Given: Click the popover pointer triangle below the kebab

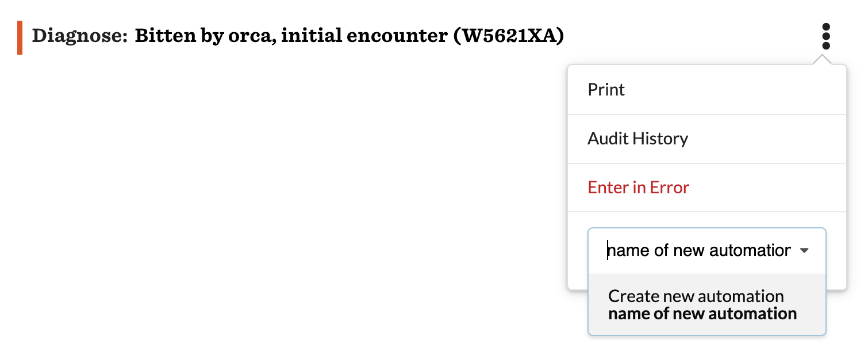Looking at the screenshot, I should 823,60.
